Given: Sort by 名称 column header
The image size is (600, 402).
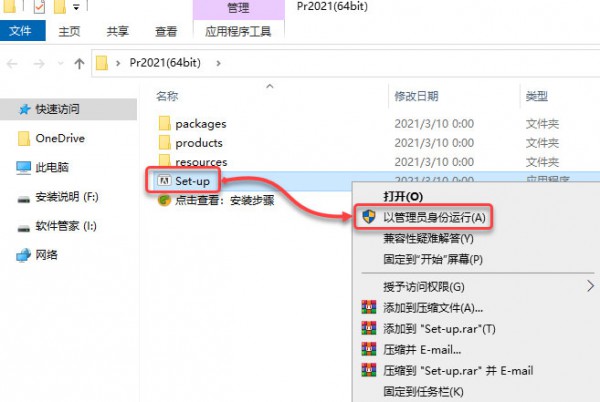Looking at the screenshot, I should tap(167, 96).
